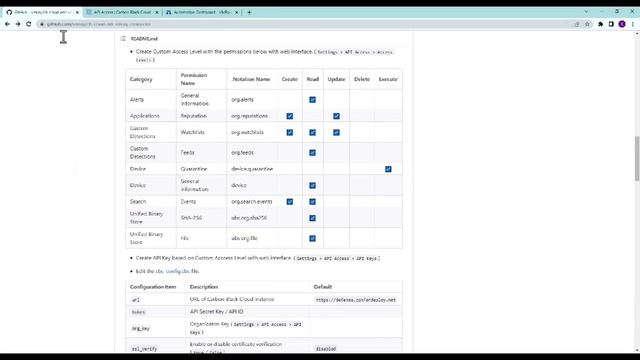Open a new browser tab
Screen dimensions: 640x360
(249, 12)
